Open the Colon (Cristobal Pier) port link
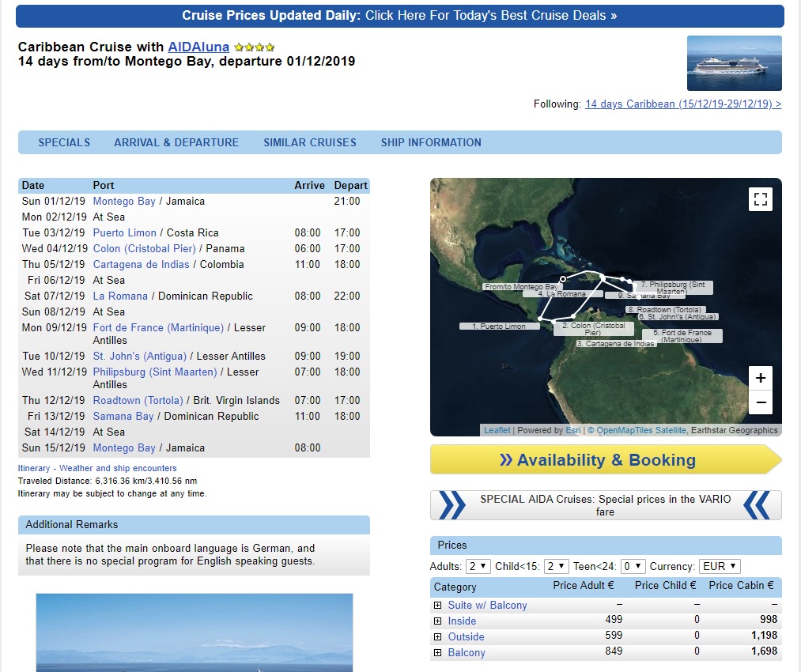This screenshot has width=801, height=672. tap(145, 249)
